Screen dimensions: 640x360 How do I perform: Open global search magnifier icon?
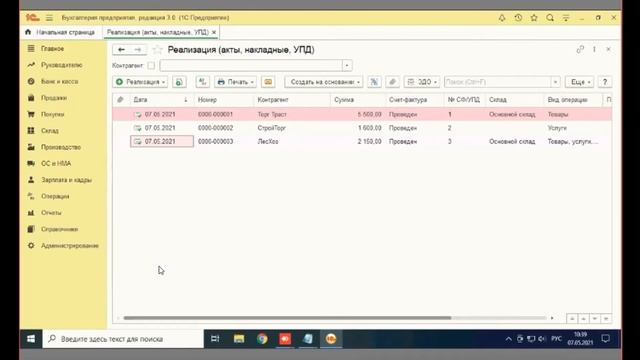pos(550,18)
